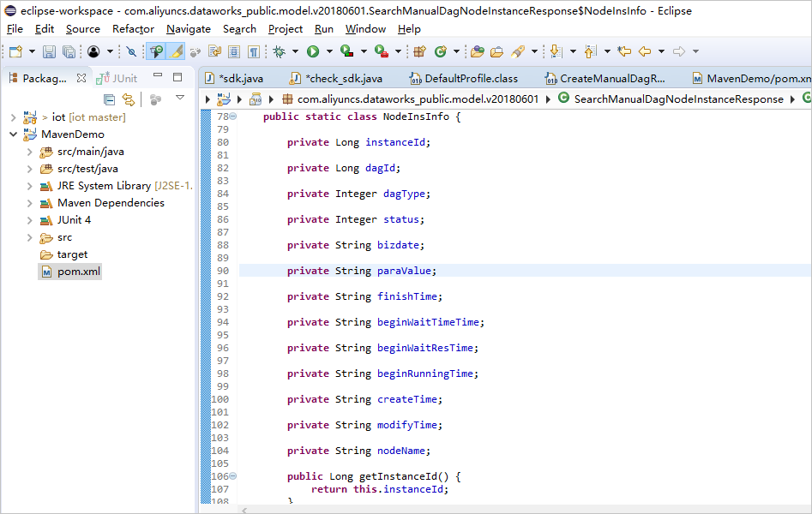Image resolution: width=812 pixels, height=514 pixels.
Task: Switch to the *sdk.java editor tab
Action: point(234,78)
